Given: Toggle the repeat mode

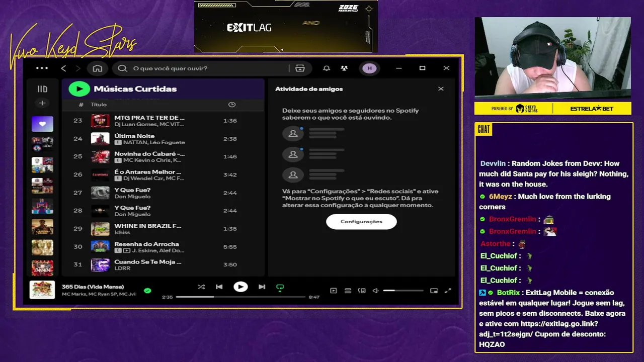Looking at the screenshot, I should 280,288.
